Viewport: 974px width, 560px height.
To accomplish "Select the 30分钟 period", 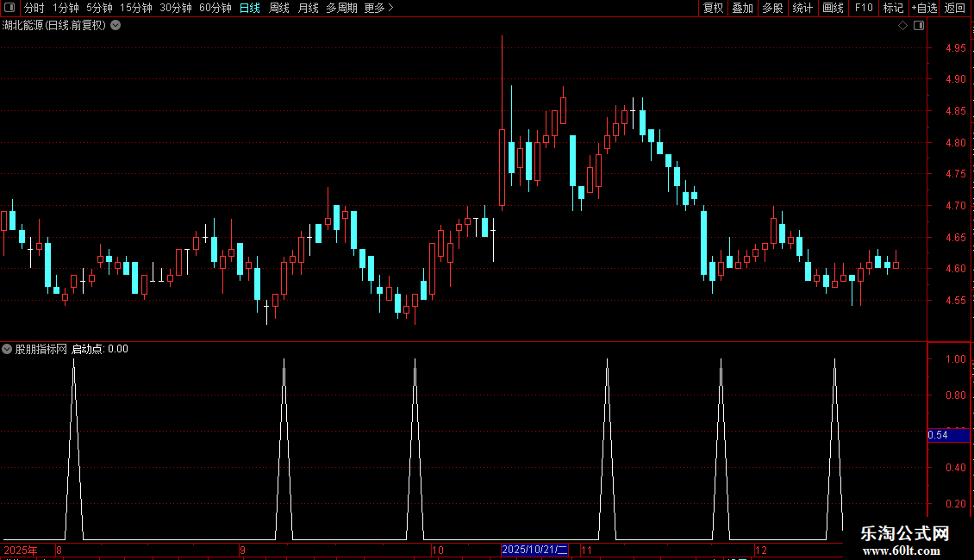I will [176, 8].
